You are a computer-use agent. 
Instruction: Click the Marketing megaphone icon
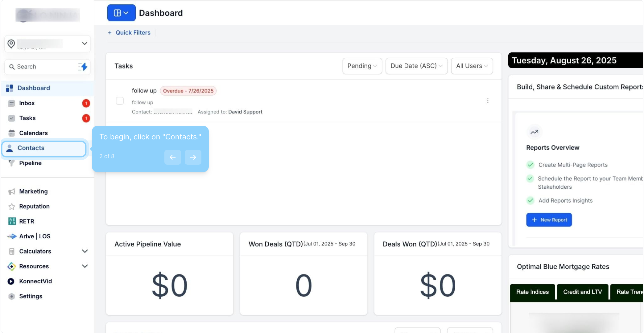click(x=12, y=191)
